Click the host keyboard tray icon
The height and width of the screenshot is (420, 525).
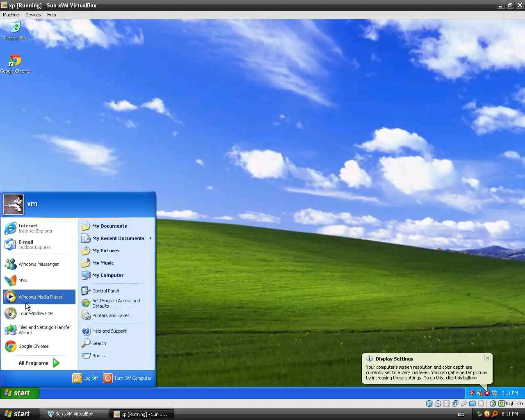(461, 414)
